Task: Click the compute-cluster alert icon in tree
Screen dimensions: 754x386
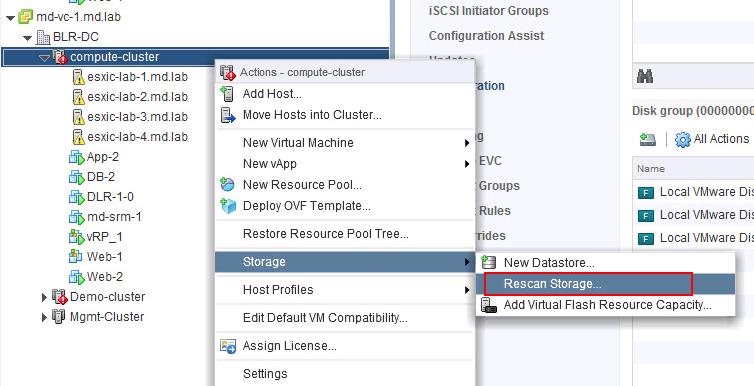Action: click(x=60, y=57)
